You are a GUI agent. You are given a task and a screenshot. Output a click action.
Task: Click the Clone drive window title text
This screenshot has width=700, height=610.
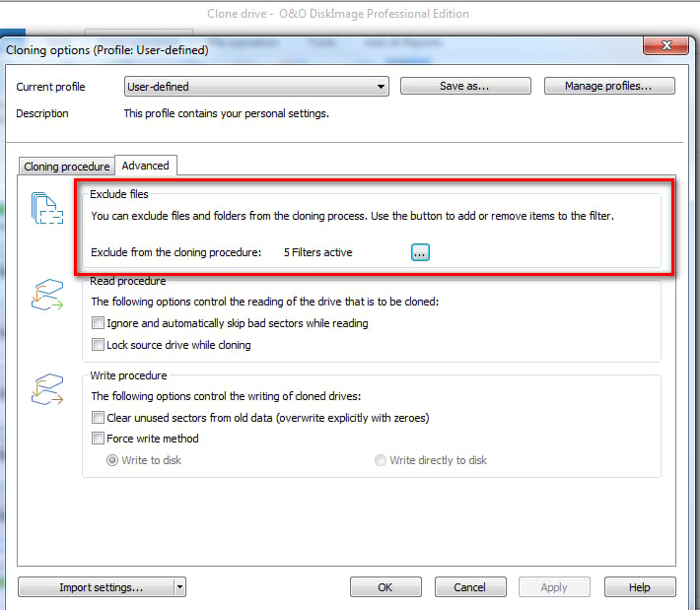pos(338,14)
